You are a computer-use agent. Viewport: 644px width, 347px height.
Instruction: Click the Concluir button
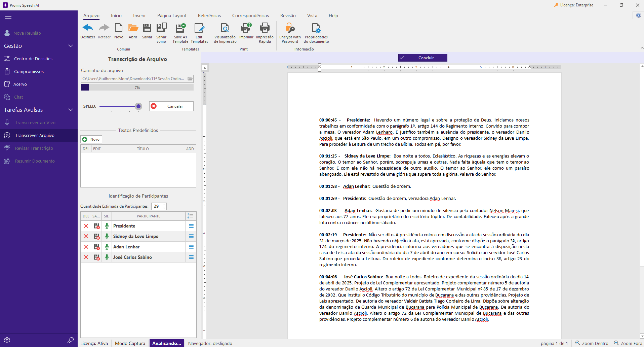pyautogui.click(x=423, y=58)
